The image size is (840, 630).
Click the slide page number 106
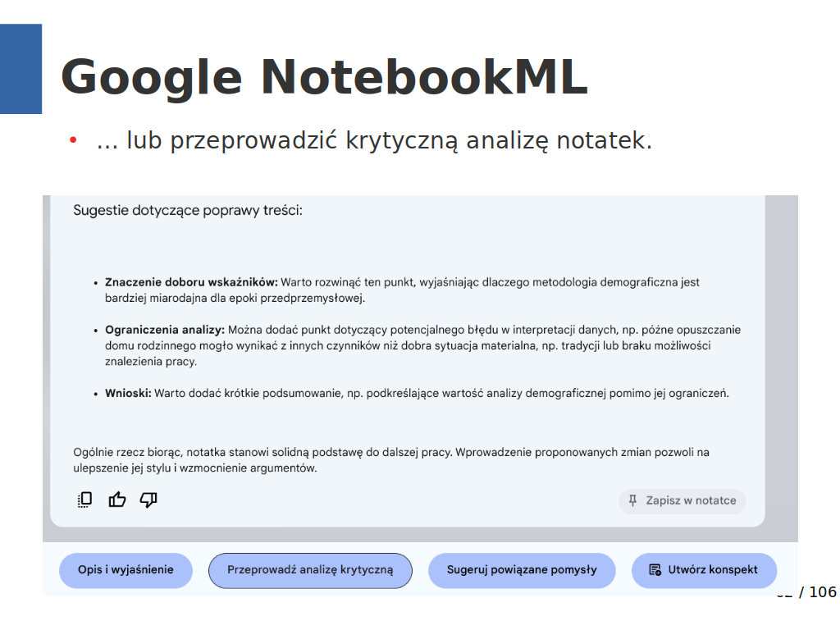pos(822,592)
